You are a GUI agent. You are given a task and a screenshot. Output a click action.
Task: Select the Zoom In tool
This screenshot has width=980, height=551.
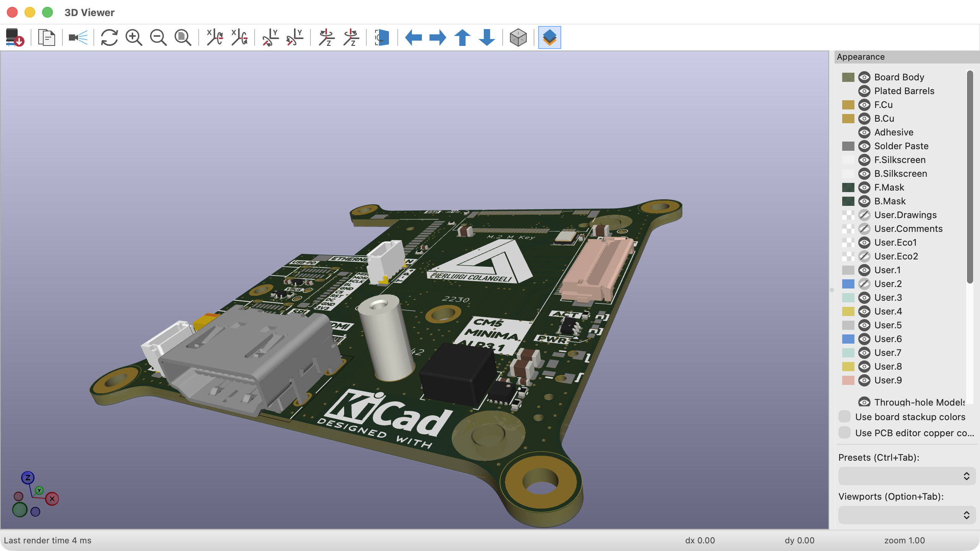134,37
